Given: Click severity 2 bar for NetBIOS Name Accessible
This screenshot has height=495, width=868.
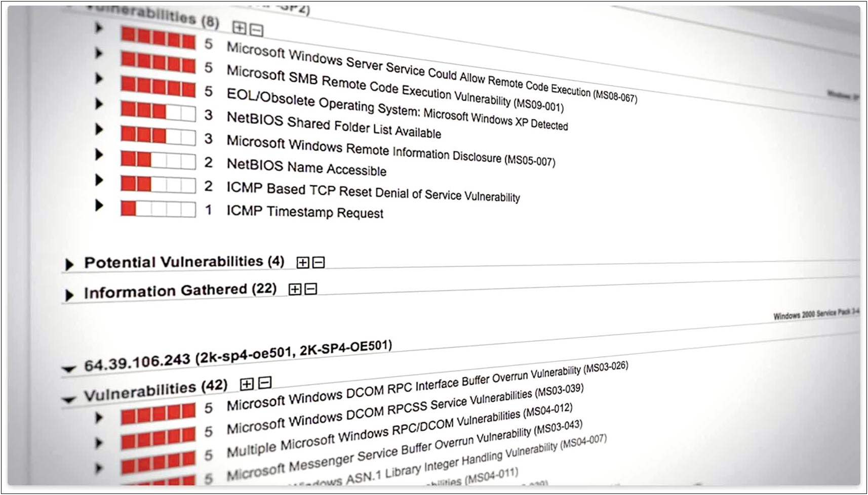Looking at the screenshot, I should (x=158, y=160).
